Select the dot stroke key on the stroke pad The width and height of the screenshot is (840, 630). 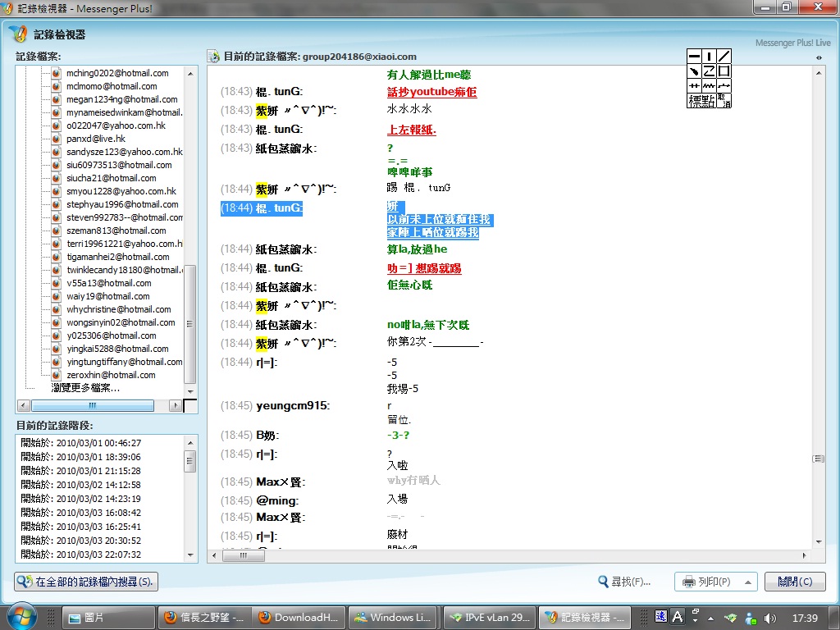694,71
